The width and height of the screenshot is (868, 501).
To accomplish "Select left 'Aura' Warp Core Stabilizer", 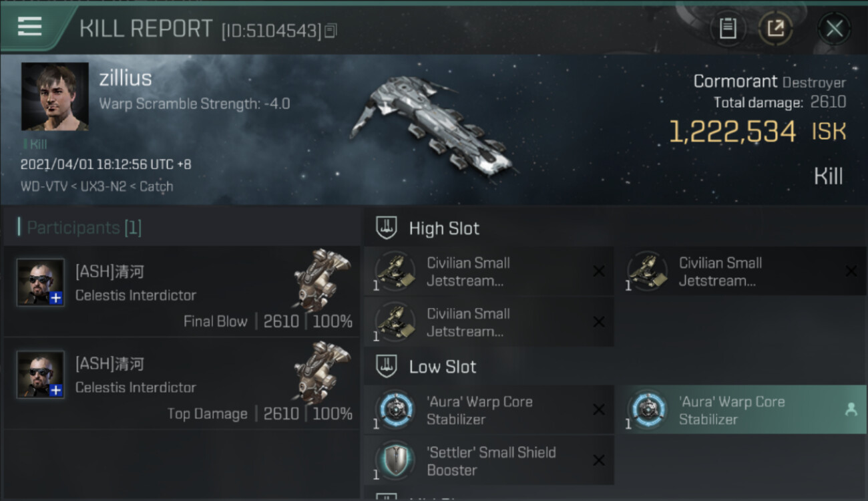I will click(489, 410).
